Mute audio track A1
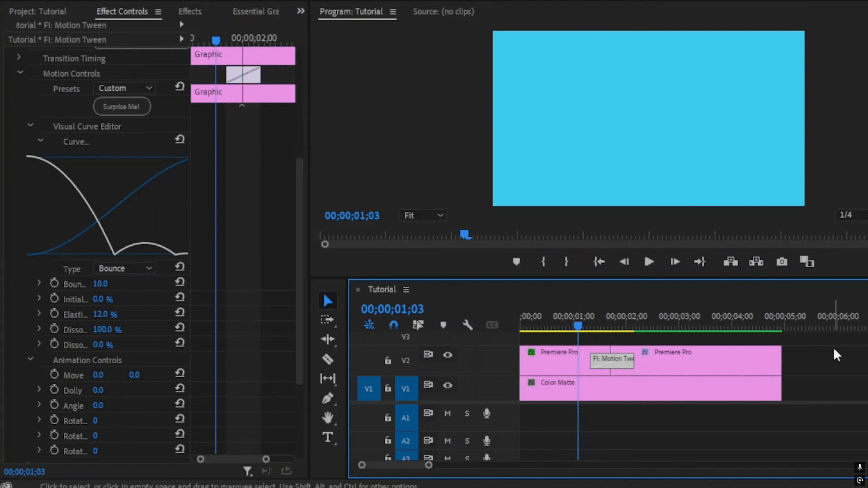 point(448,413)
